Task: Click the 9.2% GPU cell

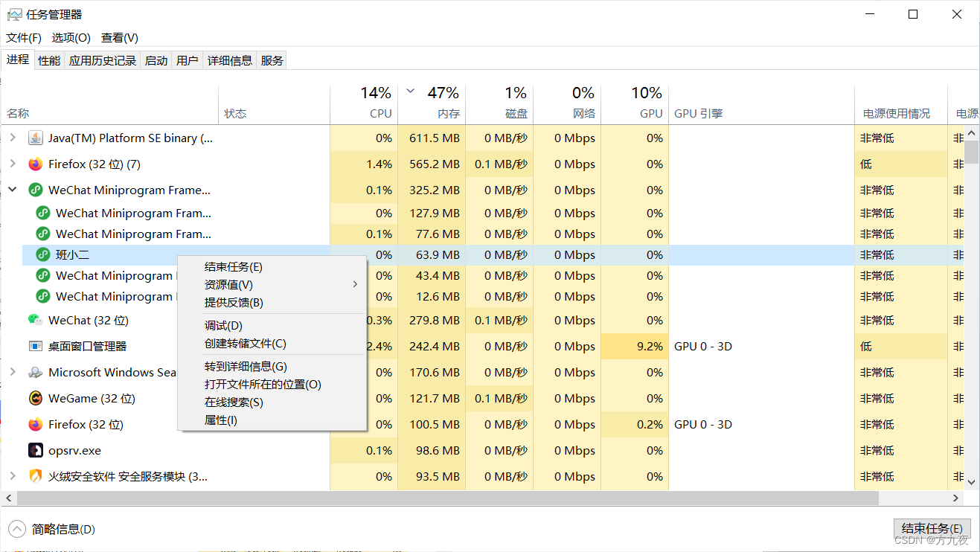Action: coord(635,347)
